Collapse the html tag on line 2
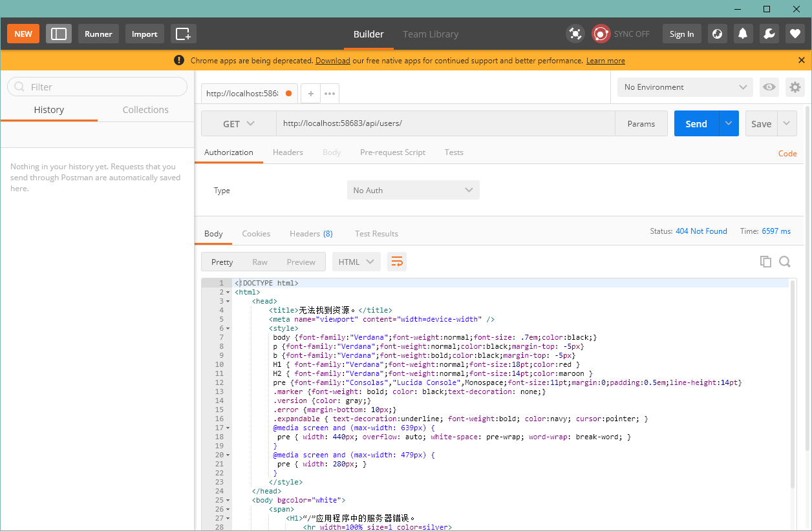The width and height of the screenshot is (812, 531). click(228, 293)
